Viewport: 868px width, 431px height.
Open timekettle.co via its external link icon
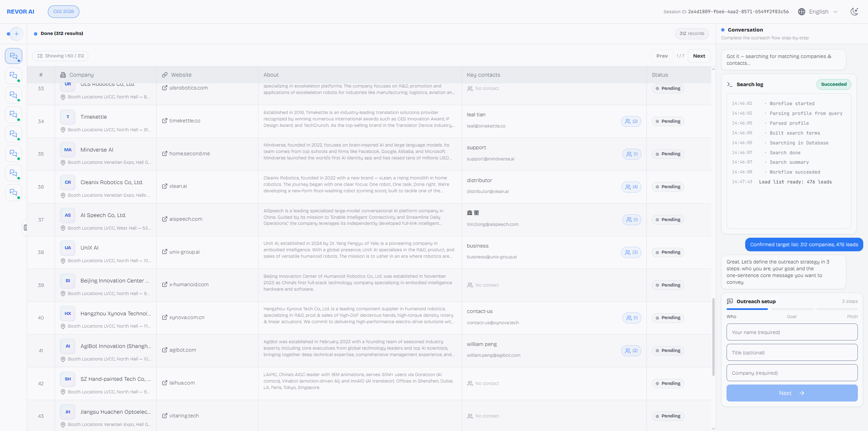pyautogui.click(x=165, y=120)
